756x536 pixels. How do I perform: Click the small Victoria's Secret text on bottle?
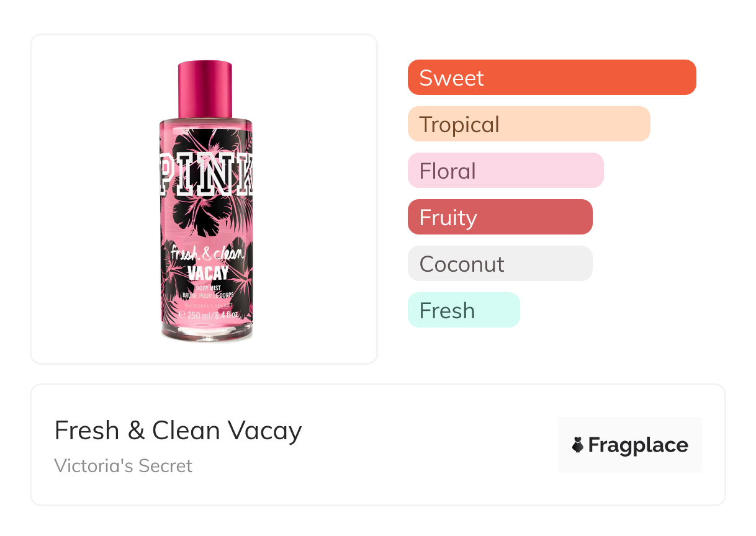pos(208,305)
